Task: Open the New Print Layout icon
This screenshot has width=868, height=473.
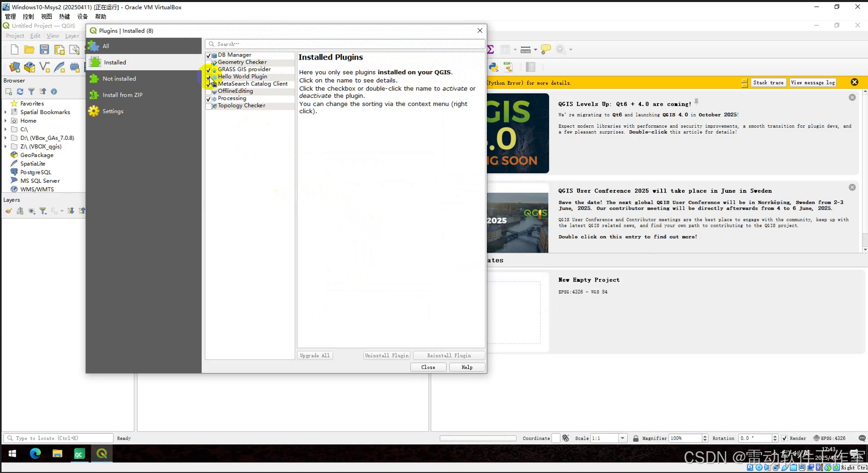Action: pos(60,49)
